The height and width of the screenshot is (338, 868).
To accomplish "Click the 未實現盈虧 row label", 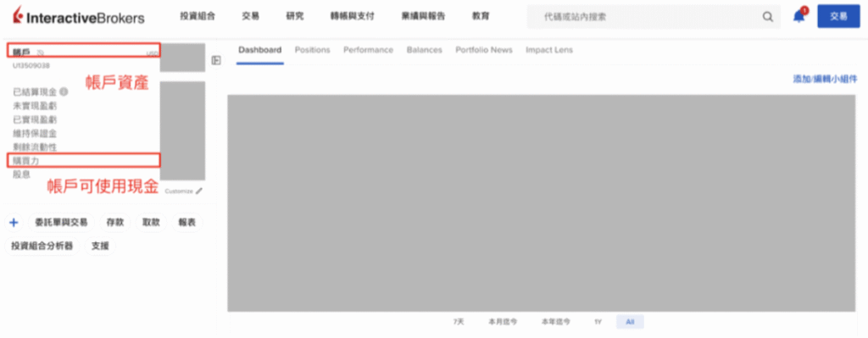I will click(x=34, y=106).
